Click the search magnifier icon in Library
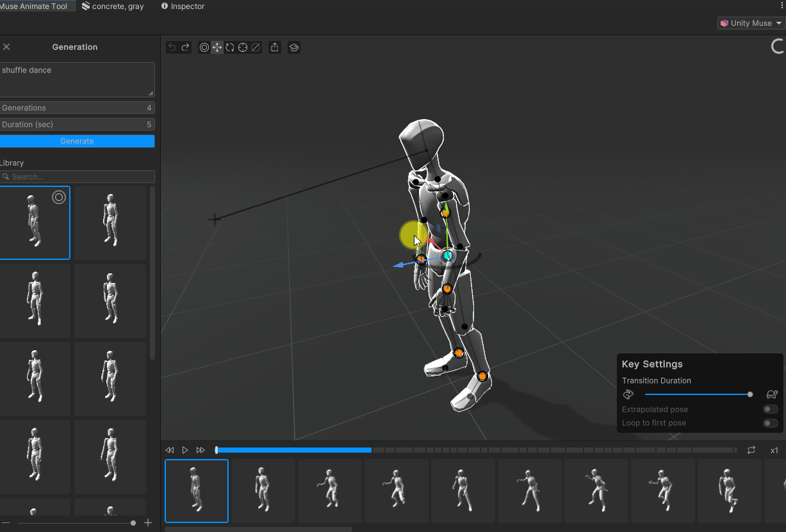 (6, 177)
